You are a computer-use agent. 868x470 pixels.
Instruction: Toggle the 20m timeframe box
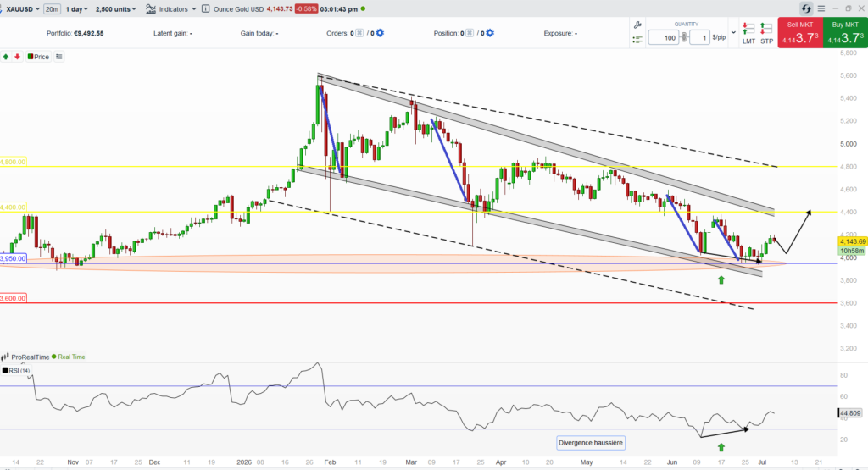[52, 8]
